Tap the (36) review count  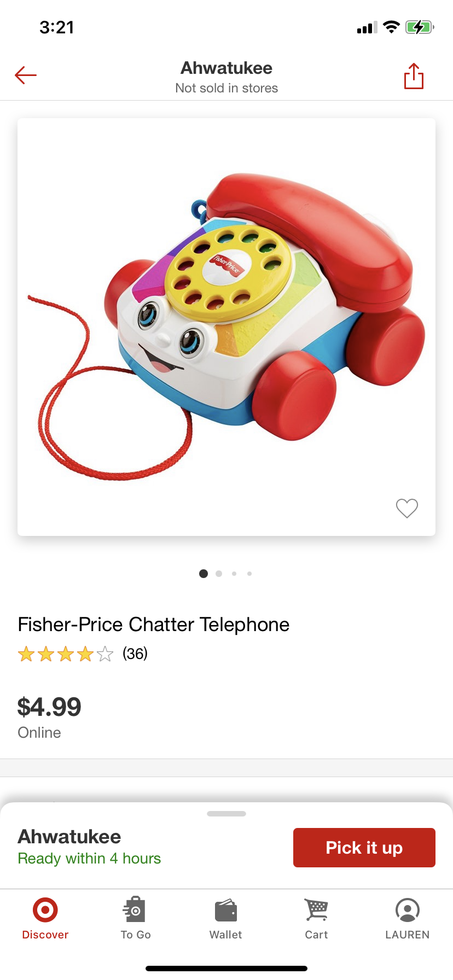(x=135, y=654)
